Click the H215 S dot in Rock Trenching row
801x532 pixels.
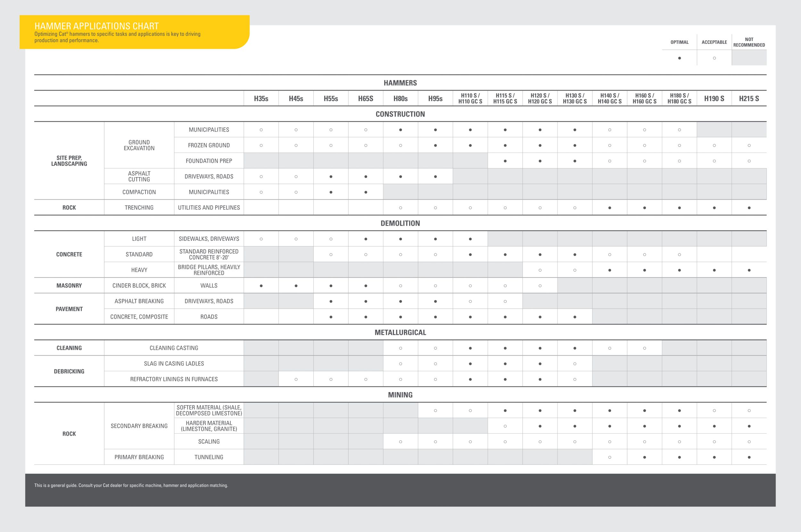tap(749, 208)
